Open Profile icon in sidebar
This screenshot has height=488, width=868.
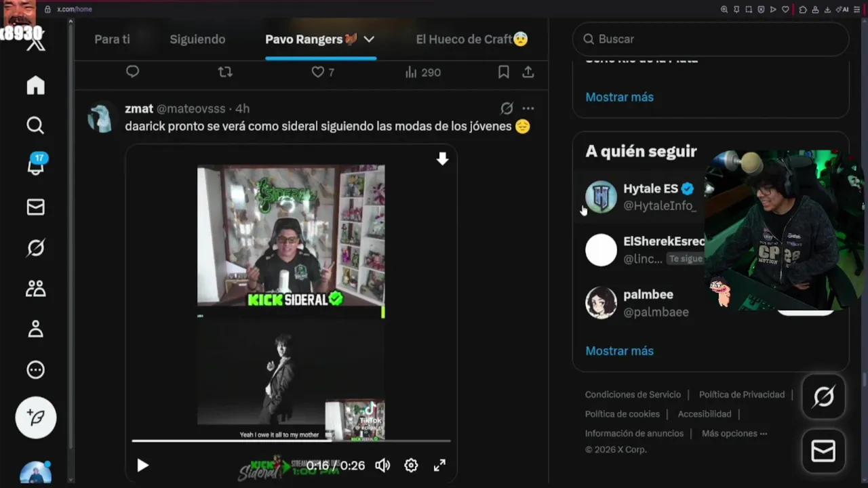[35, 329]
